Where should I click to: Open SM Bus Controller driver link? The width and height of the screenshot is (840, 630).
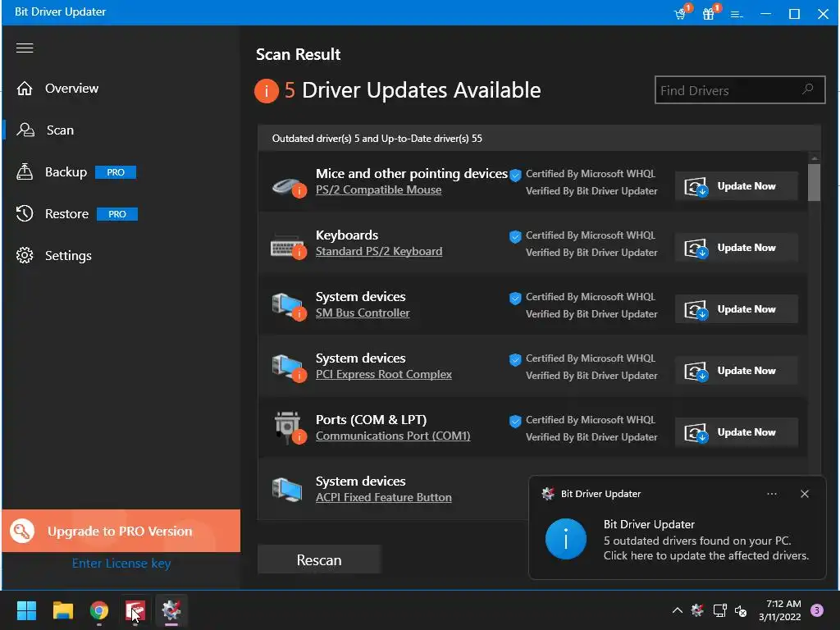tap(363, 313)
